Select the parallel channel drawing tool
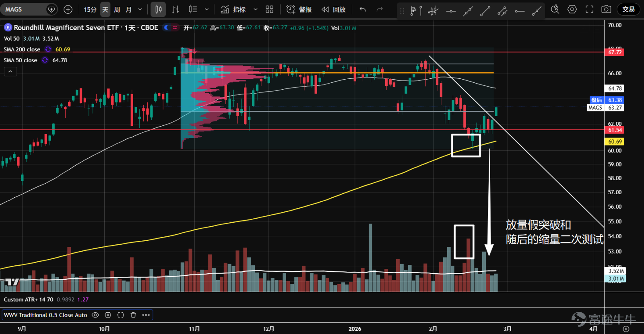 [502, 11]
